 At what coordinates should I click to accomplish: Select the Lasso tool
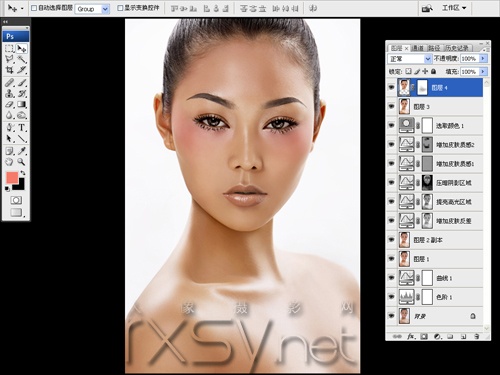tap(10, 59)
